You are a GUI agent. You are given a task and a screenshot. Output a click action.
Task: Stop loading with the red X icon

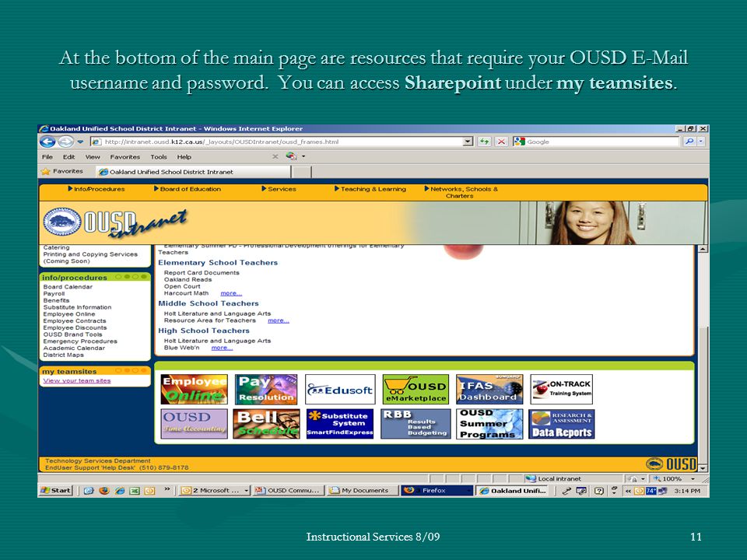[x=501, y=142]
